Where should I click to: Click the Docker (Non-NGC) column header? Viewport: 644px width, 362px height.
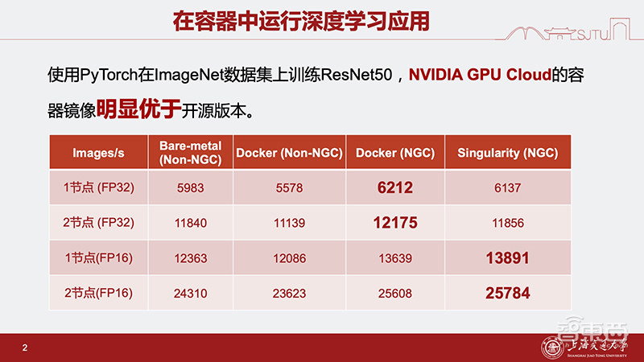[290, 153]
